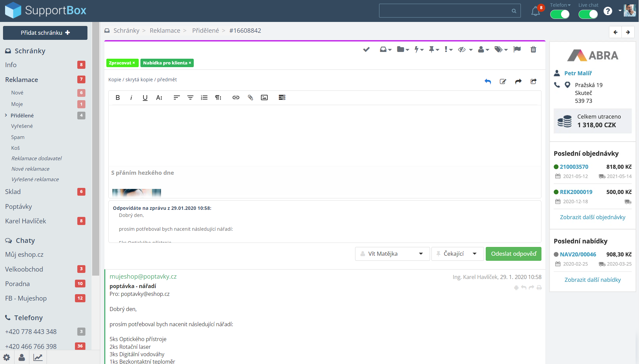Open the notifications bell
Image resolution: width=639 pixels, height=364 pixels.
[535, 11]
